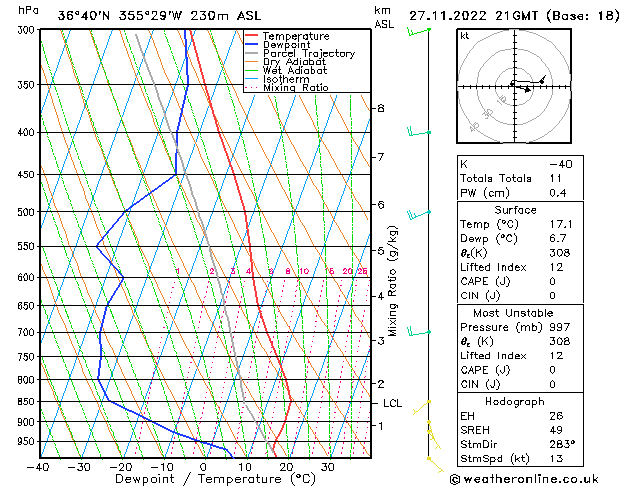Click the K index value -40
The image size is (629, 486).
tap(561, 164)
